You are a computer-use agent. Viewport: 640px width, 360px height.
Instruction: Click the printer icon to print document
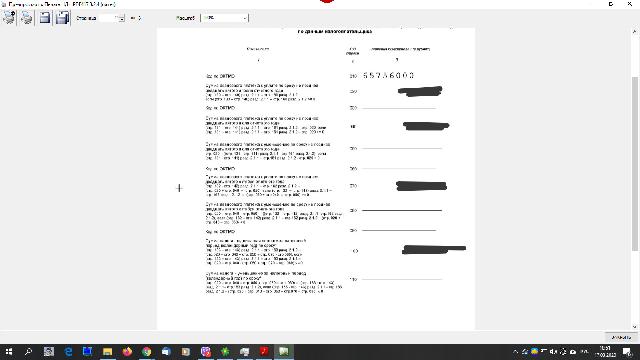pos(27,18)
